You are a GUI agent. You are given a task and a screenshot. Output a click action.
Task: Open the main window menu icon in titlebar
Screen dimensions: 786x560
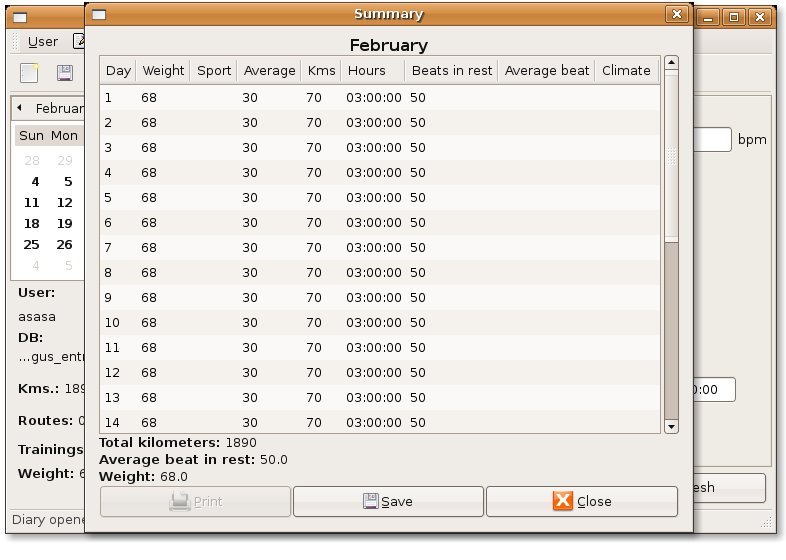20,18
